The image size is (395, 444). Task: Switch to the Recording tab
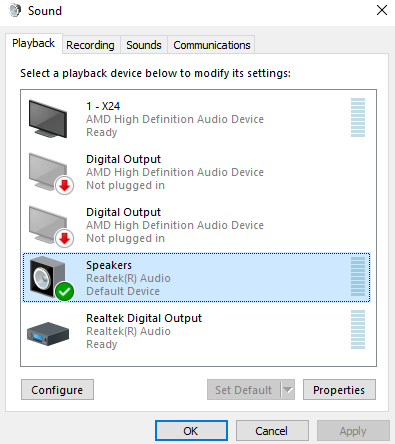[90, 45]
